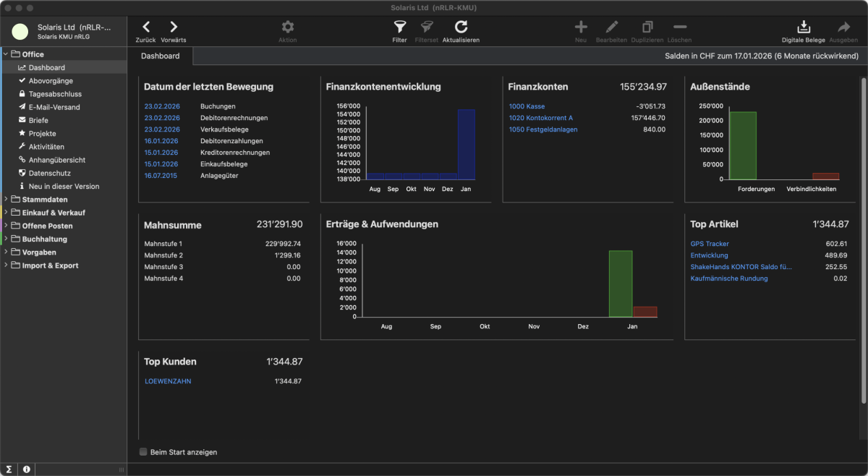Image resolution: width=868 pixels, height=476 pixels.
Task: Expand the Stammdaten folder
Action: pos(7,200)
